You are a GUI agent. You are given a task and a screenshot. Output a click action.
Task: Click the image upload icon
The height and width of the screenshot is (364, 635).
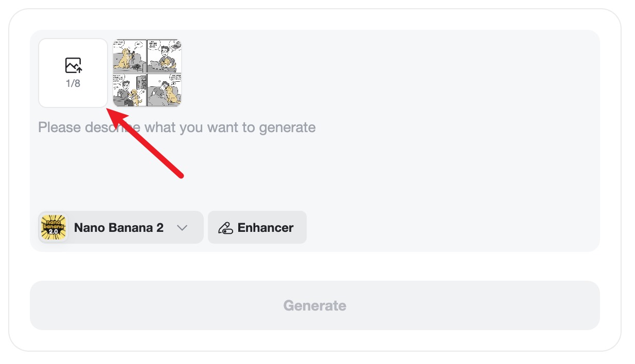[73, 65]
